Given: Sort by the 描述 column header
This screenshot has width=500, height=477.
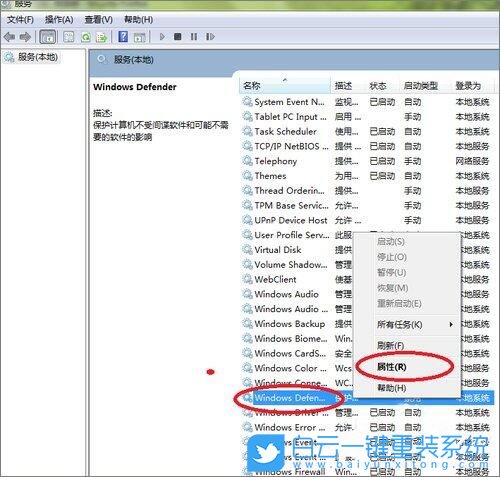Looking at the screenshot, I should click(348, 86).
